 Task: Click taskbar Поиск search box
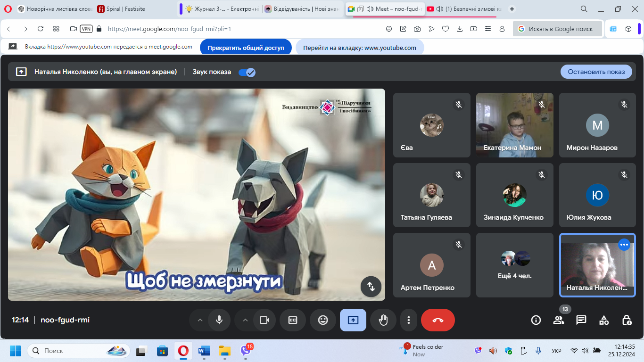(80, 351)
